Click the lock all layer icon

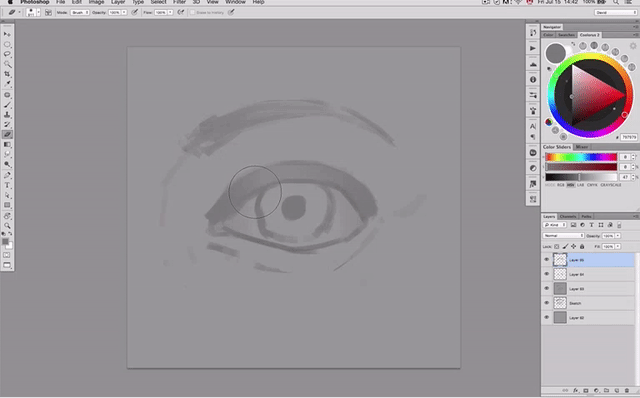coord(582,247)
